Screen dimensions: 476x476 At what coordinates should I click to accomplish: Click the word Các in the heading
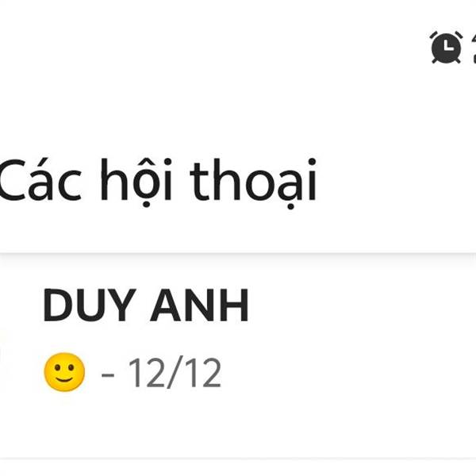pos(41,180)
